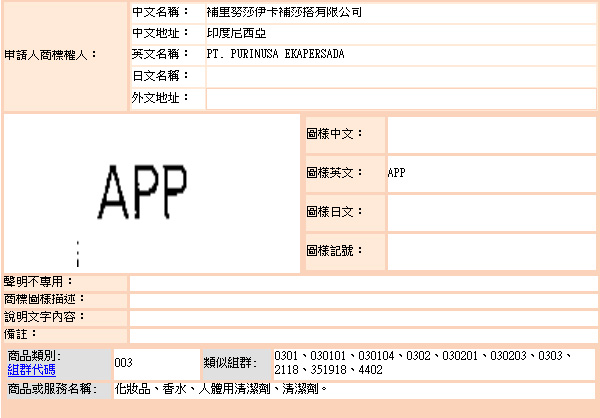Image resolution: width=600 pixels, height=418 pixels.
Task: Click the 類似組群 label
Action: coord(231,363)
